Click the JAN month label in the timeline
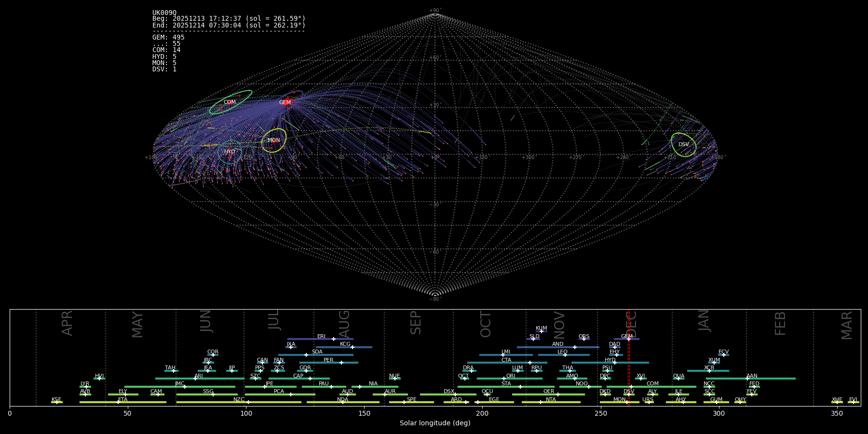 pyautogui.click(x=704, y=320)
